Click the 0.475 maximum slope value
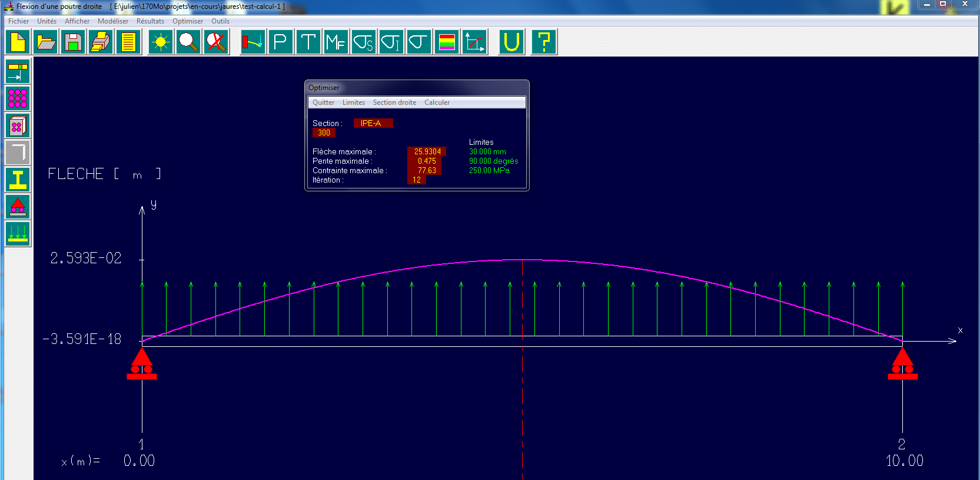This screenshot has height=480, width=980. coord(424,161)
